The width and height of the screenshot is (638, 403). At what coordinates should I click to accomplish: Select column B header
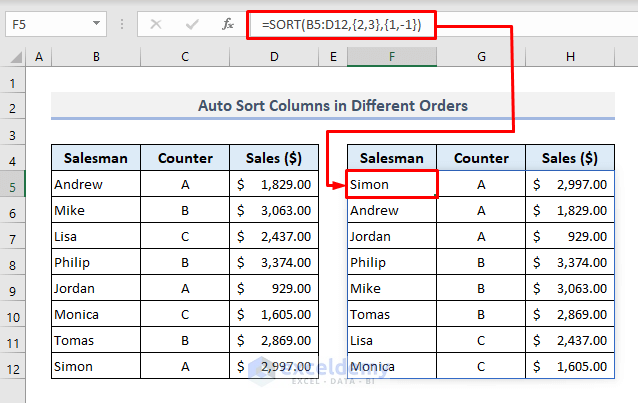pos(96,58)
